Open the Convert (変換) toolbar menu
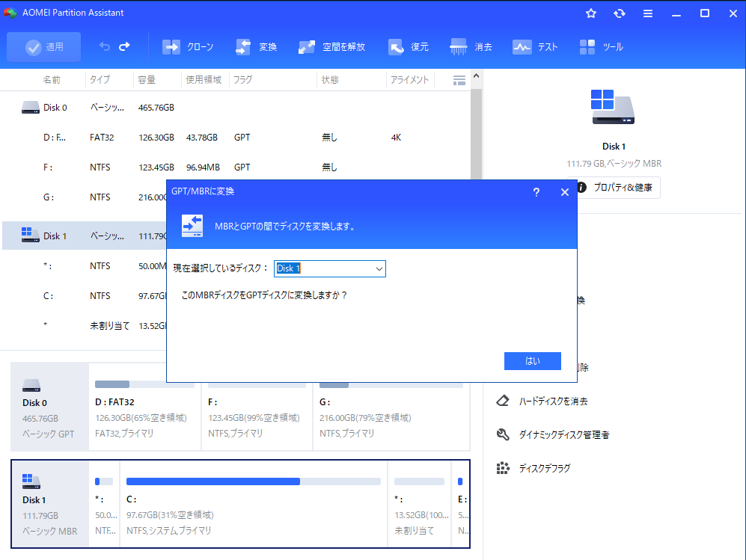746x560 pixels. pos(257,47)
